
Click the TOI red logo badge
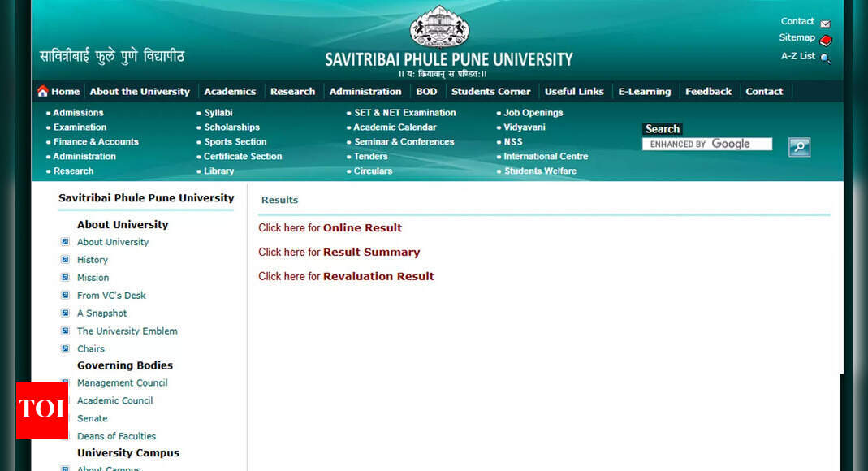(x=41, y=410)
